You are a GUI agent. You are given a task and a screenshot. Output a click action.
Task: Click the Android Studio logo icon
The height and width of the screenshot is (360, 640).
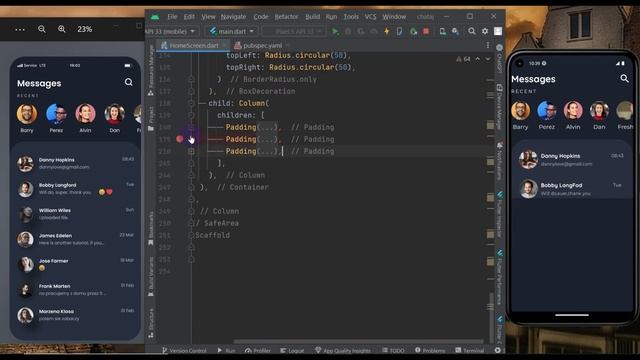tap(155, 17)
